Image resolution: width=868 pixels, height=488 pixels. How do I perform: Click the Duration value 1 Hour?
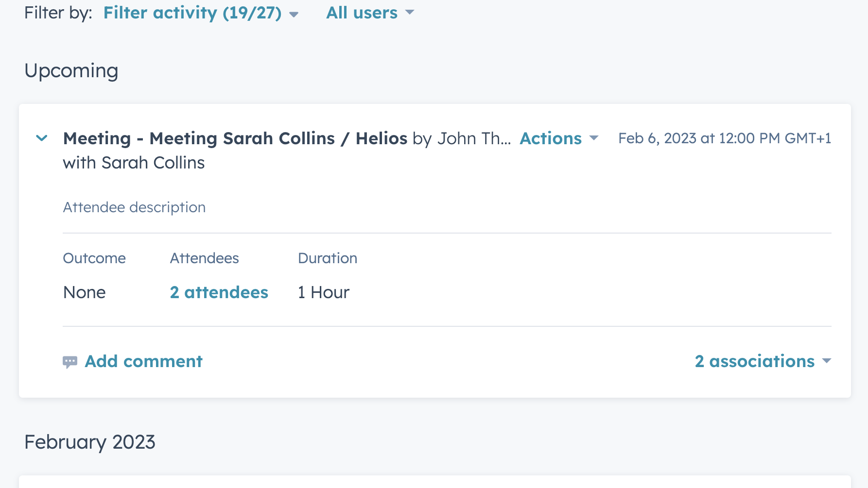pos(323,292)
